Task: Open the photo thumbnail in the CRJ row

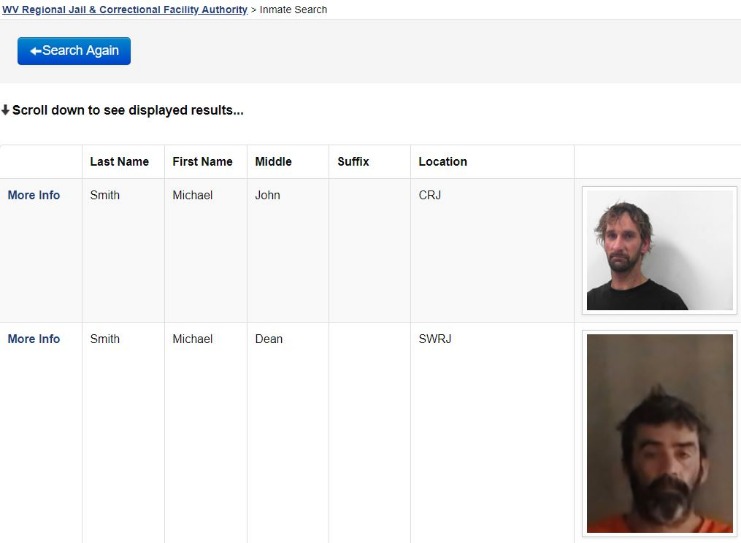Action: (659, 250)
